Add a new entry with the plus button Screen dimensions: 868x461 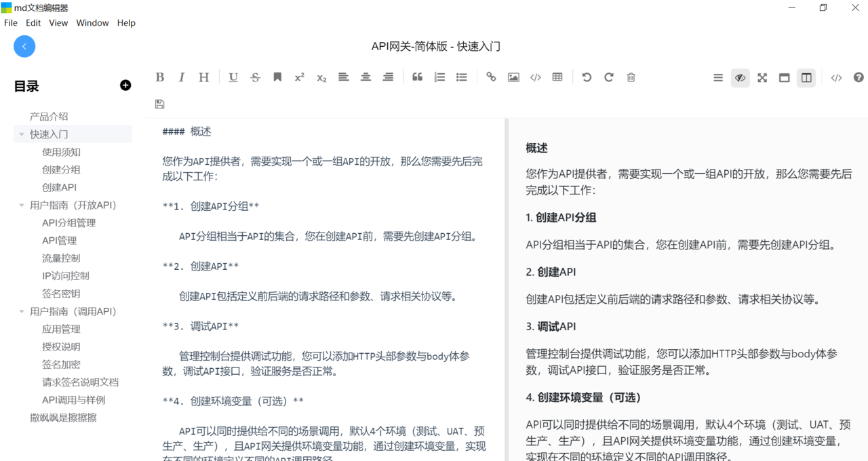[x=125, y=85]
